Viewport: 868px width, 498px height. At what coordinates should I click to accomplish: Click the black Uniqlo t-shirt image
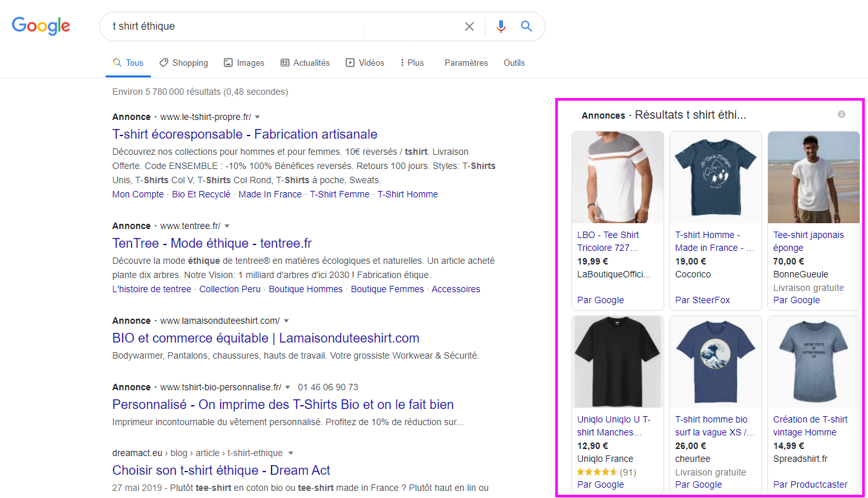tap(618, 362)
